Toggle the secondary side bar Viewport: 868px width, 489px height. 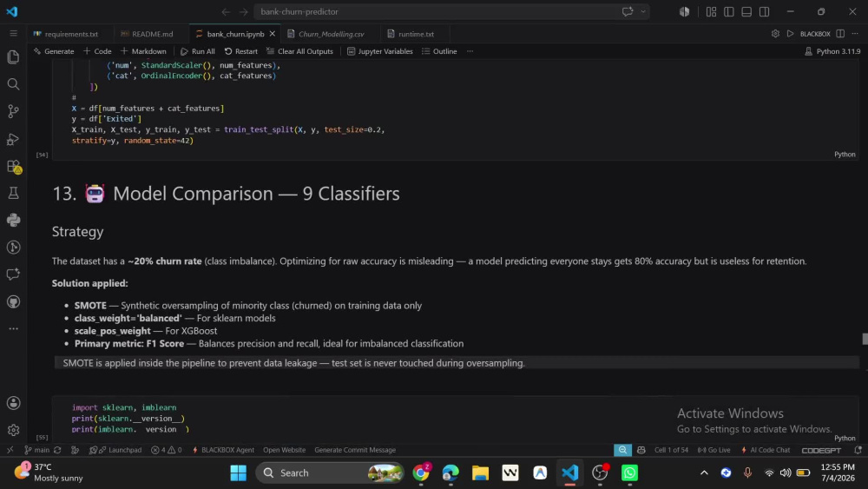[765, 11]
